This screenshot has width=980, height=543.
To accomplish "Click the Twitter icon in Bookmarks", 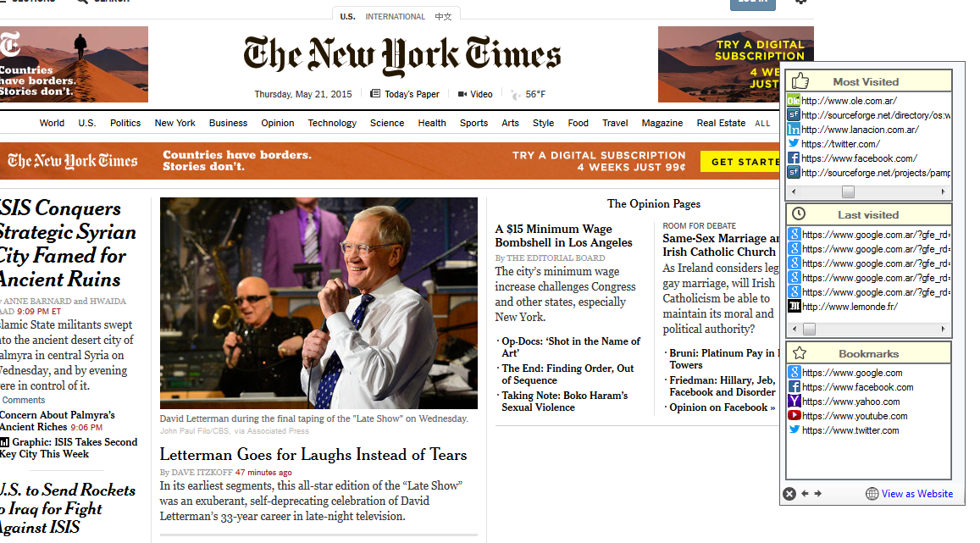I will pos(794,429).
